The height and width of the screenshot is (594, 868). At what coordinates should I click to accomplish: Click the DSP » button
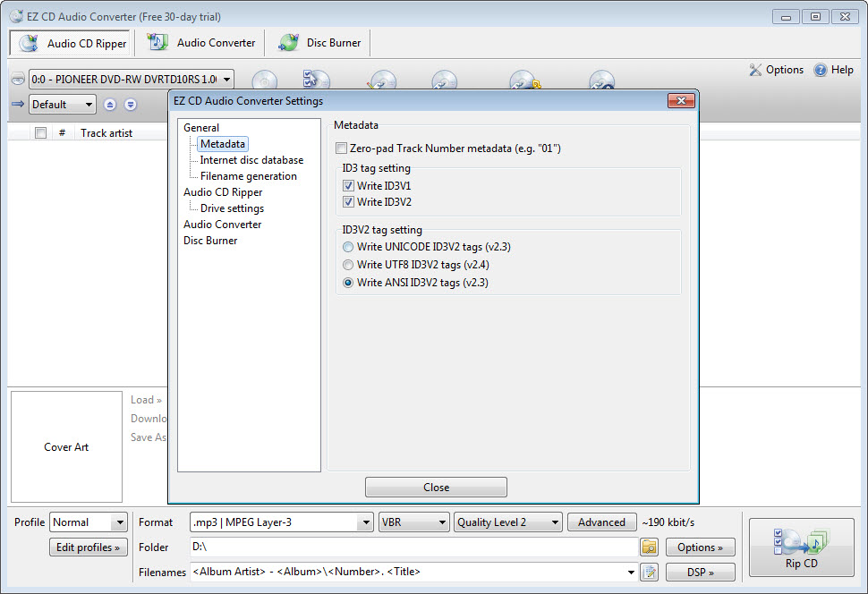[x=700, y=572]
